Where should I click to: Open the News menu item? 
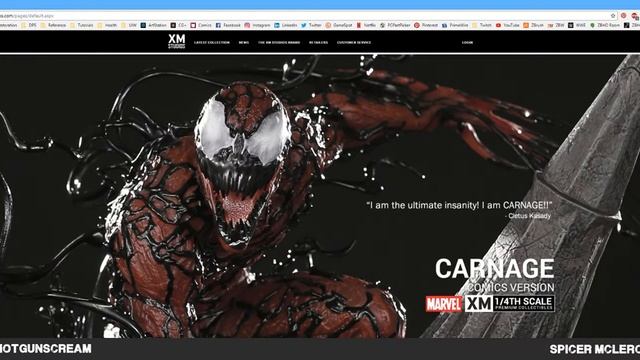[x=244, y=42]
